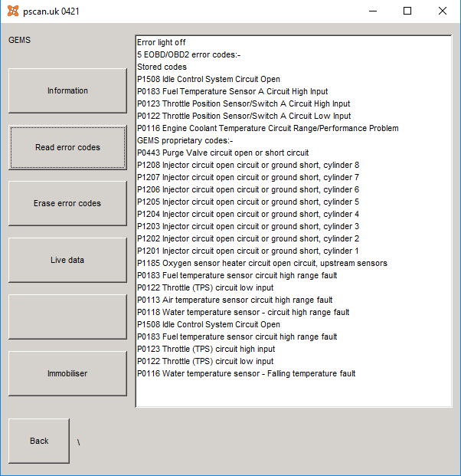This screenshot has height=476, width=461.
Task: Click the blank unlabeled button below Live data
Action: point(67,317)
